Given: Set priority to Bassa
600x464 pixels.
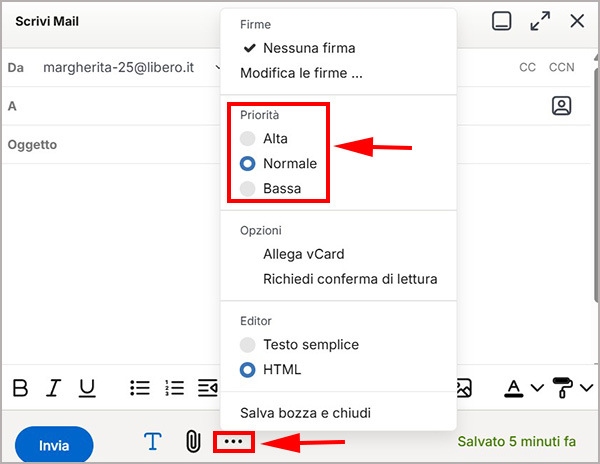Looking at the screenshot, I should pos(270,189).
